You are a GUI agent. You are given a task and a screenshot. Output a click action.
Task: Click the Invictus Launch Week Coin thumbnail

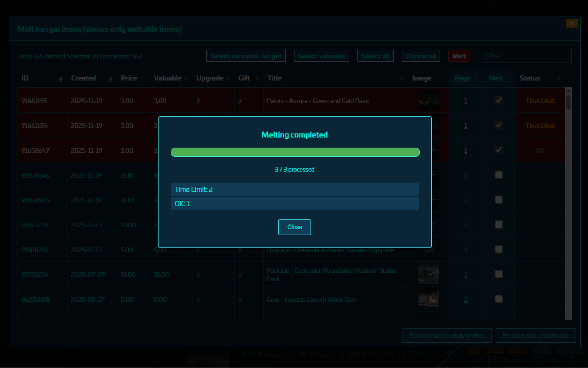[429, 299]
